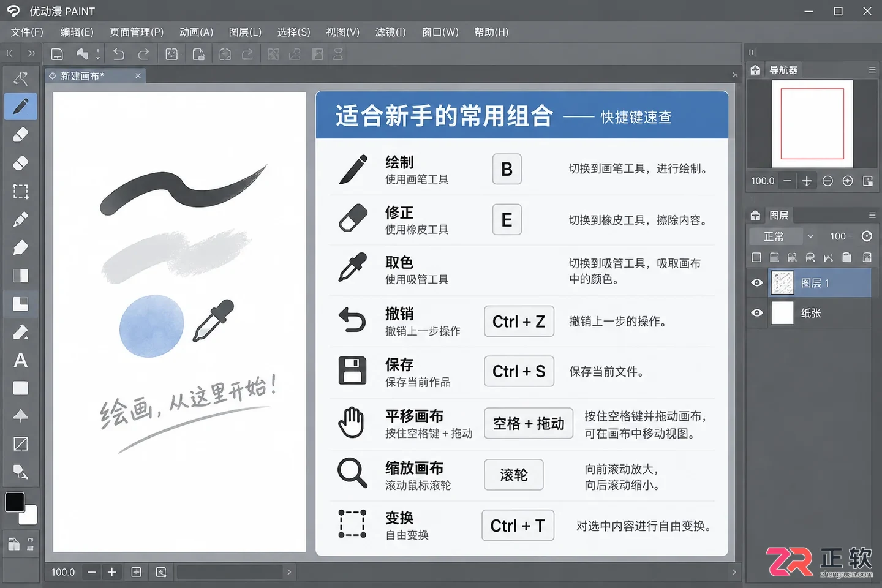Open the 正常 blend mode dropdown

pyautogui.click(x=784, y=236)
